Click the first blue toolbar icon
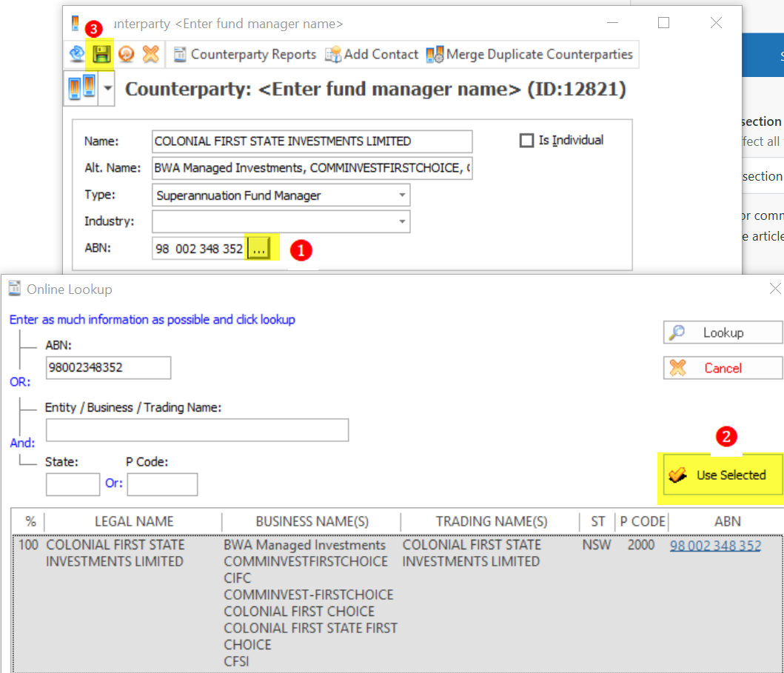784x673 pixels. pyautogui.click(x=77, y=54)
